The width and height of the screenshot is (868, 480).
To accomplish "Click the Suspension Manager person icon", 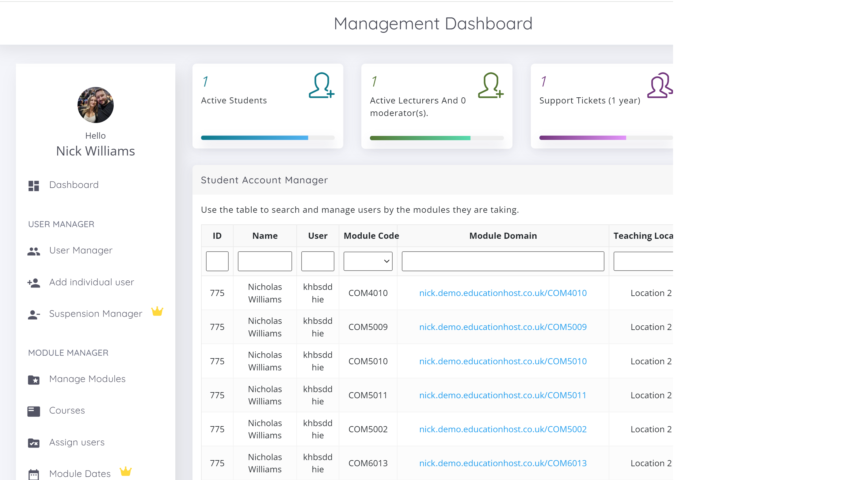I will (x=34, y=314).
